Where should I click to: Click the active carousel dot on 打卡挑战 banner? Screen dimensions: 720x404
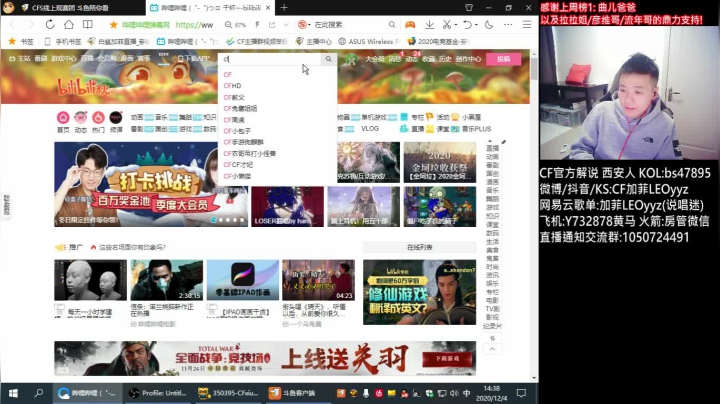click(x=214, y=220)
